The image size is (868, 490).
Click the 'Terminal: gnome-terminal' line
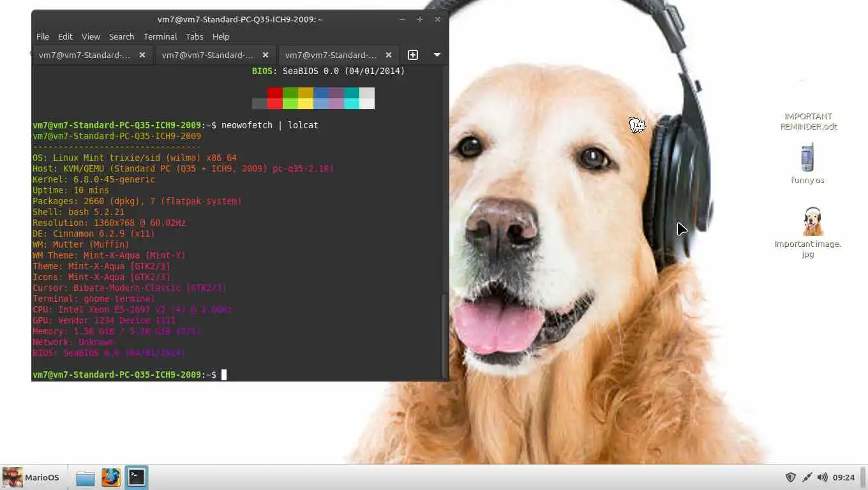pyautogui.click(x=94, y=299)
